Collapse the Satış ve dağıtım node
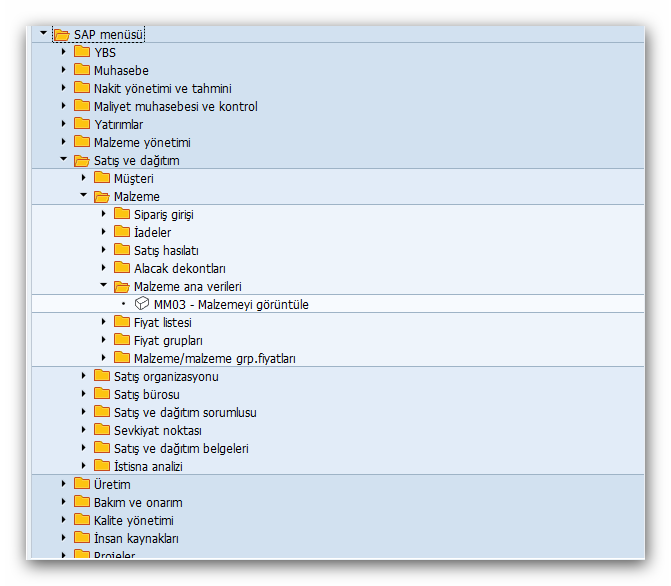Screen dimensions: 671x586 [x=63, y=159]
